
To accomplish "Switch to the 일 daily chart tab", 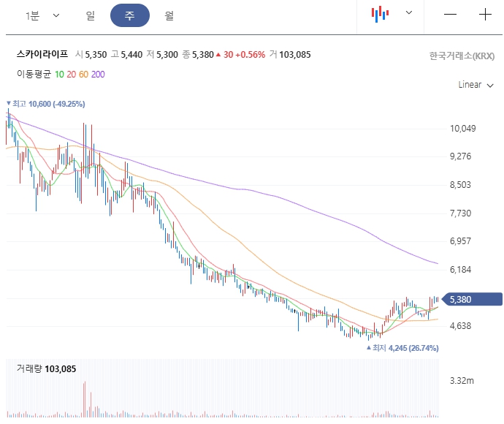I will pos(91,15).
